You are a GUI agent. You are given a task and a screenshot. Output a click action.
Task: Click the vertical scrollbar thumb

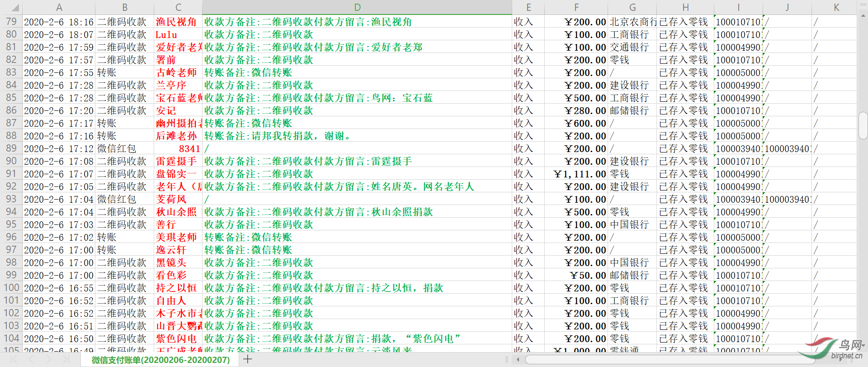(x=863, y=125)
